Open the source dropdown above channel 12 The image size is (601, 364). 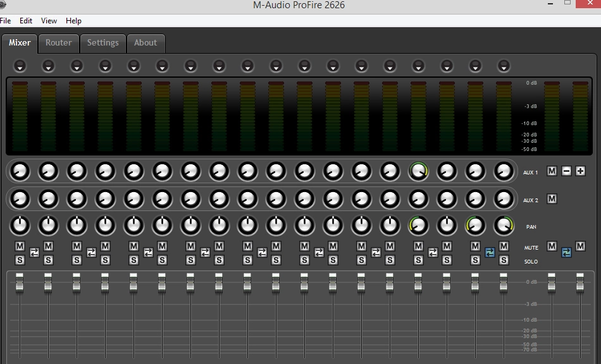pyautogui.click(x=333, y=66)
